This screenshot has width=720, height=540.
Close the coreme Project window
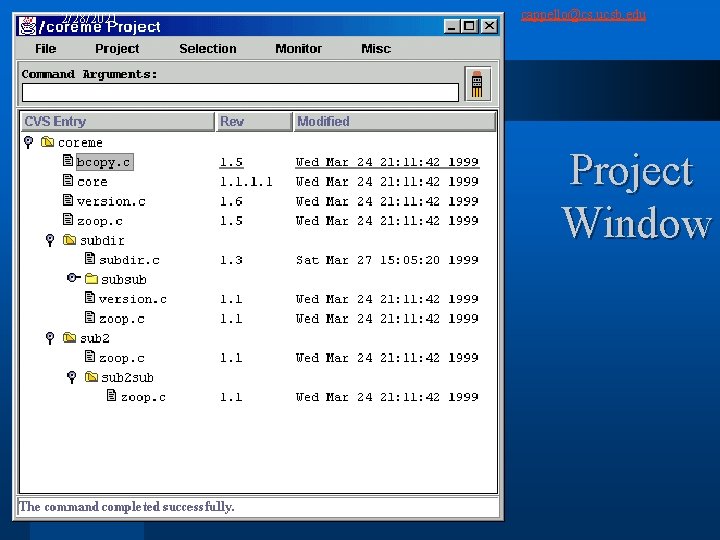pos(489,26)
